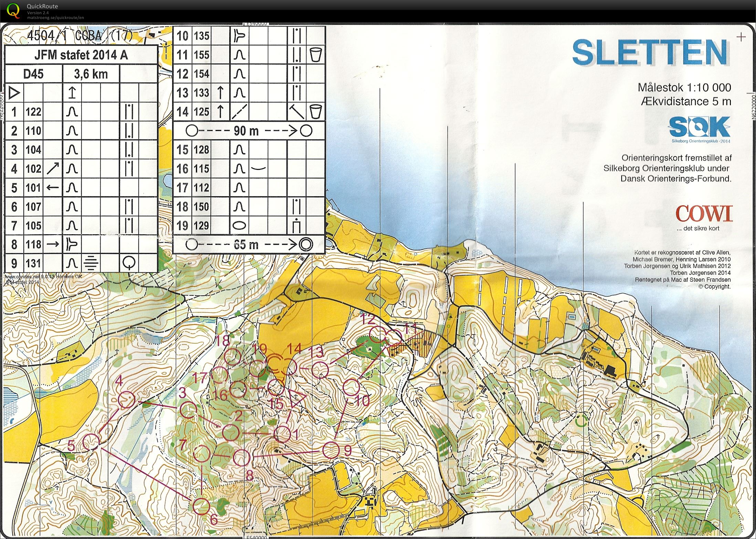Open the matstroeng.se/quickroute/en link
This screenshot has width=756, height=539.
(55, 18)
